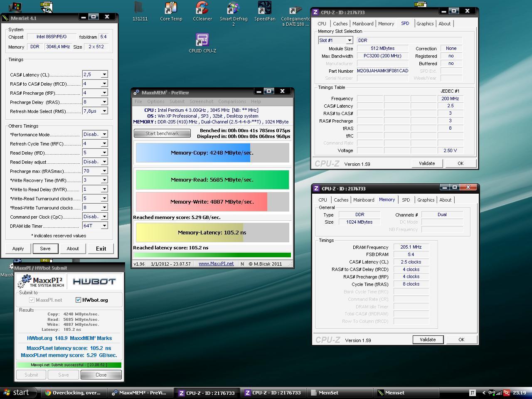Click Save in MemSet
The height and width of the screenshot is (399, 532).
coord(45,249)
